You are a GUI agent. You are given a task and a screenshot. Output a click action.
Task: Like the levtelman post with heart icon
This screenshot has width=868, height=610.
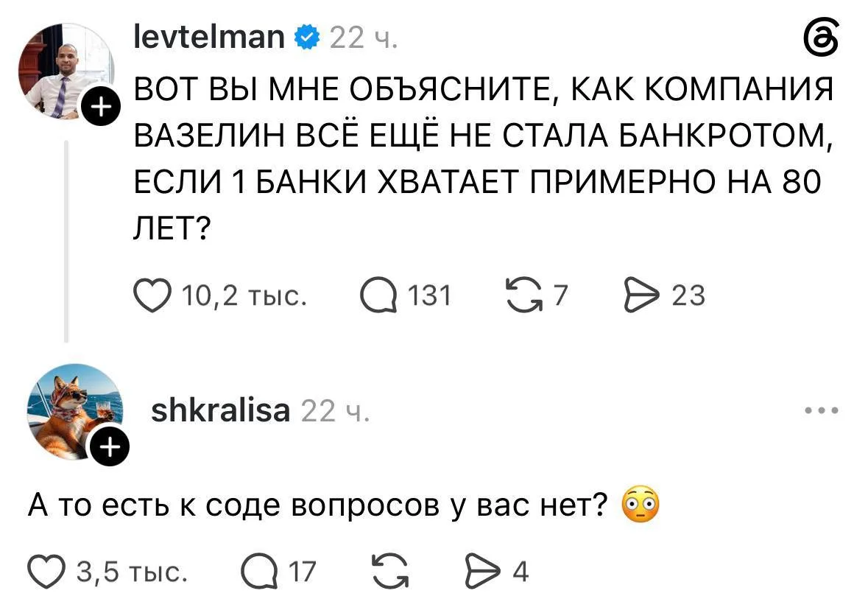click(x=152, y=295)
